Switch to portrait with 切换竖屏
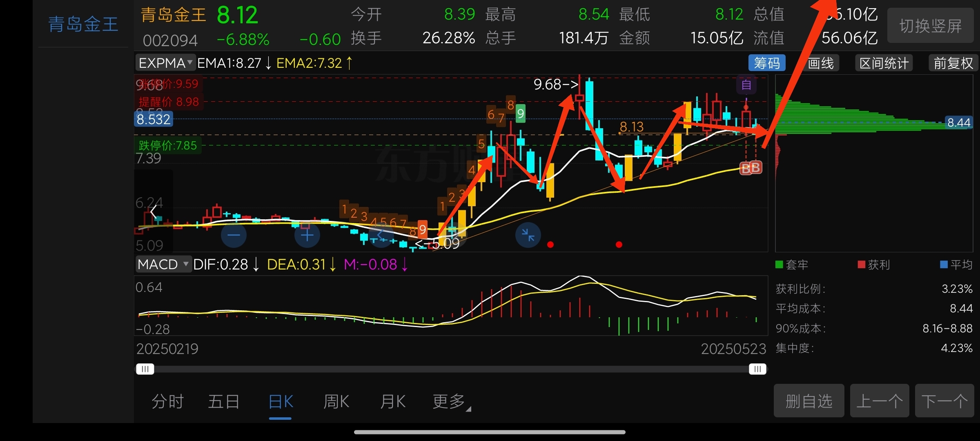The height and width of the screenshot is (441, 980). [x=931, y=26]
